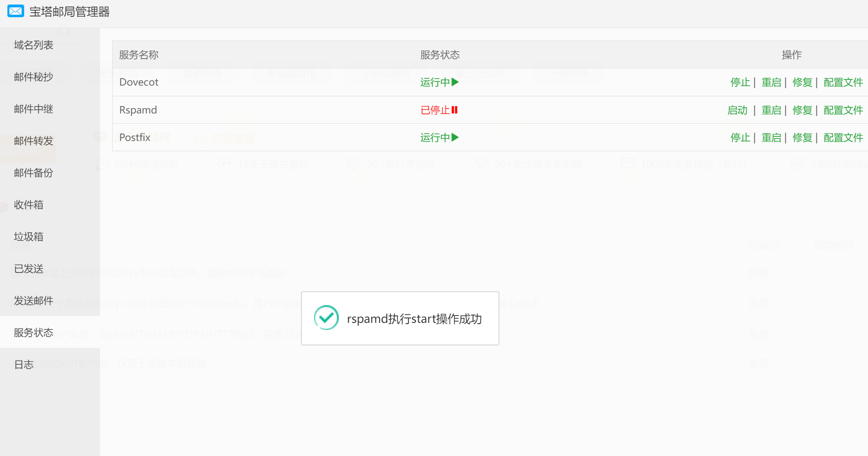Restart the Postfix service
Viewport: 868px width, 456px height.
click(771, 137)
